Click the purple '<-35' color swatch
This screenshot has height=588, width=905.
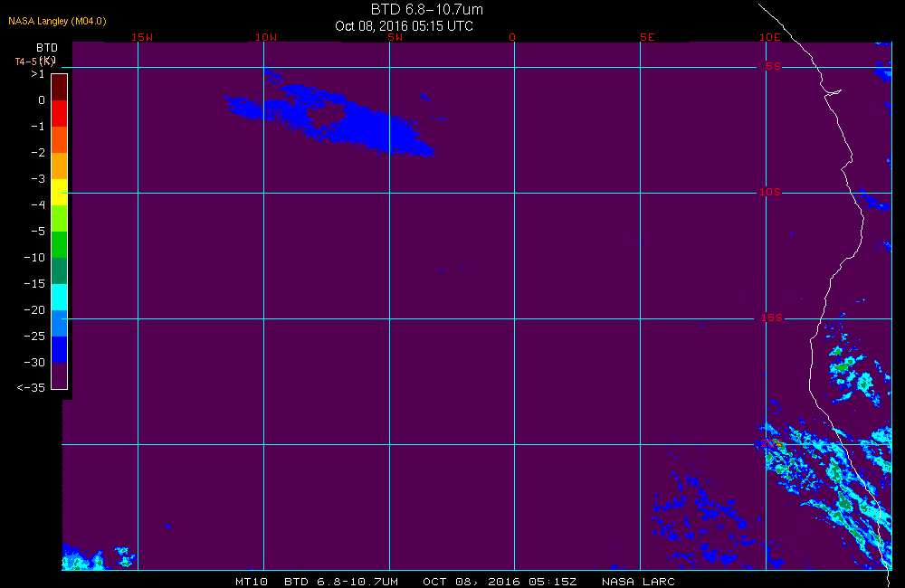pyautogui.click(x=60, y=375)
